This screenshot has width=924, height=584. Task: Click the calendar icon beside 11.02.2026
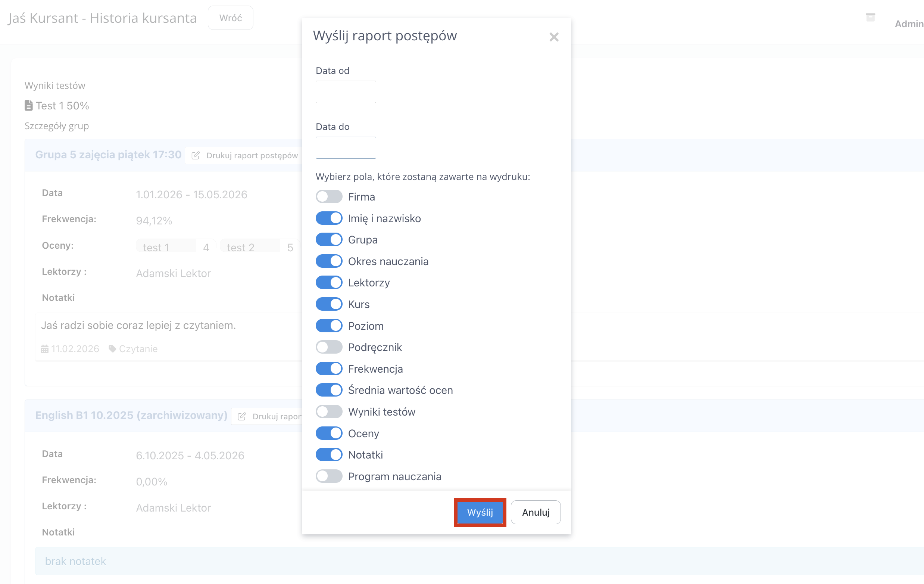[x=44, y=349]
